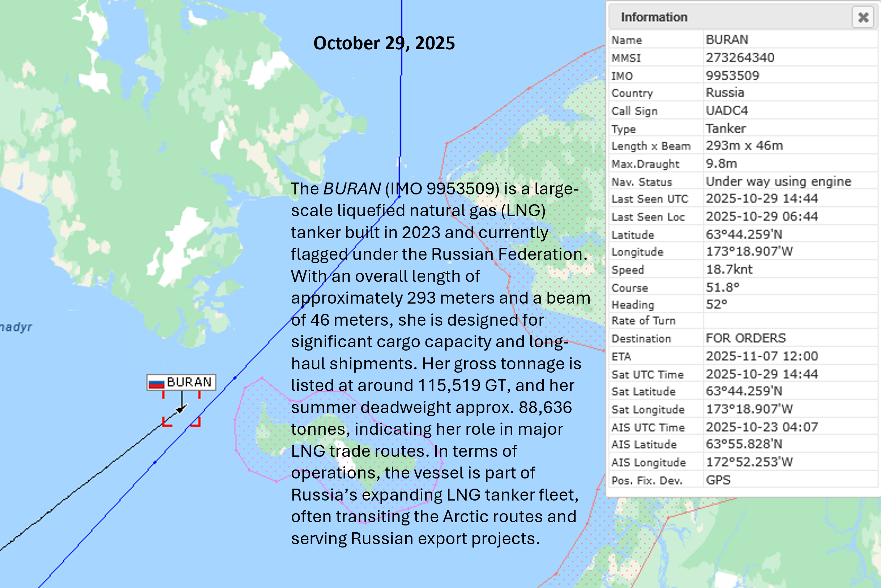
Task: Close the Information panel
Action: pyautogui.click(x=863, y=17)
